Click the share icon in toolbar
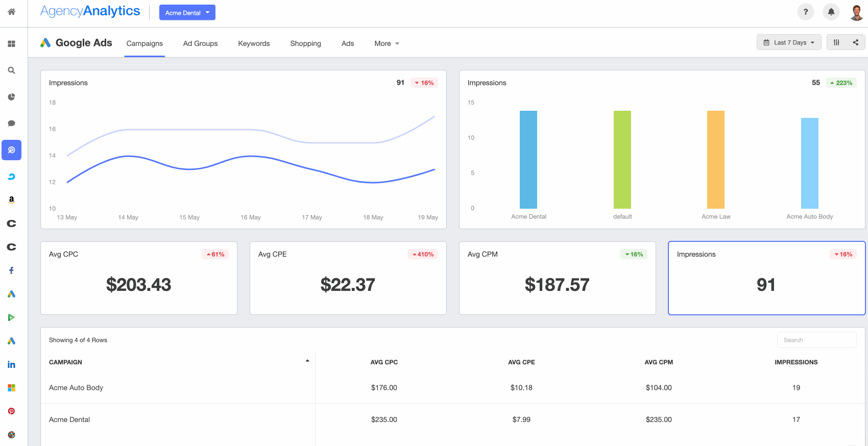 [856, 42]
